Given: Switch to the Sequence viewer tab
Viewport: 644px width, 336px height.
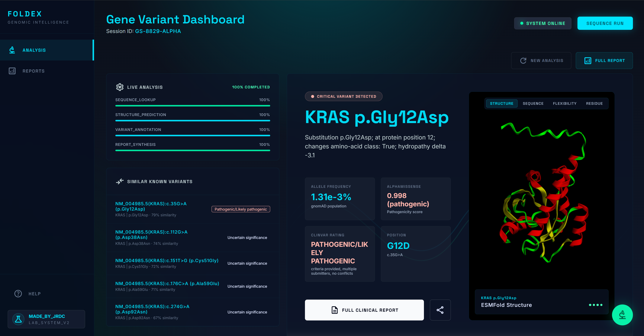Looking at the screenshot, I should (533, 103).
